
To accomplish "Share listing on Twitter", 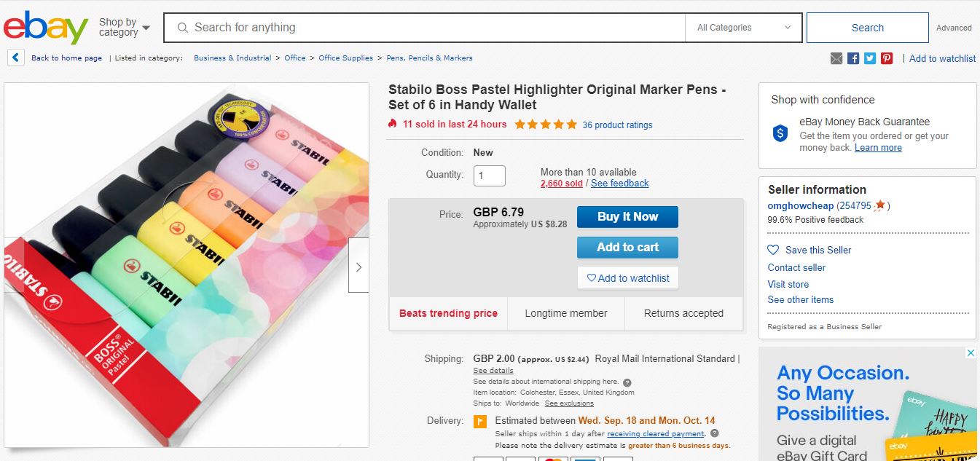I will [870, 58].
